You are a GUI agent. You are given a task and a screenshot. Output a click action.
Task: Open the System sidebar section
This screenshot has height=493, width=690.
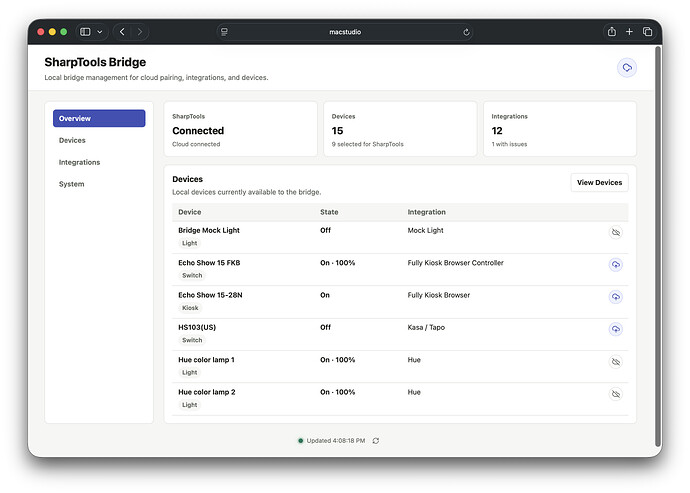(x=99, y=184)
